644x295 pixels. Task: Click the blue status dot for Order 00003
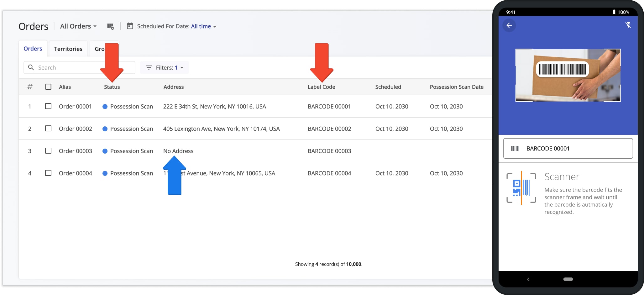[x=105, y=151]
